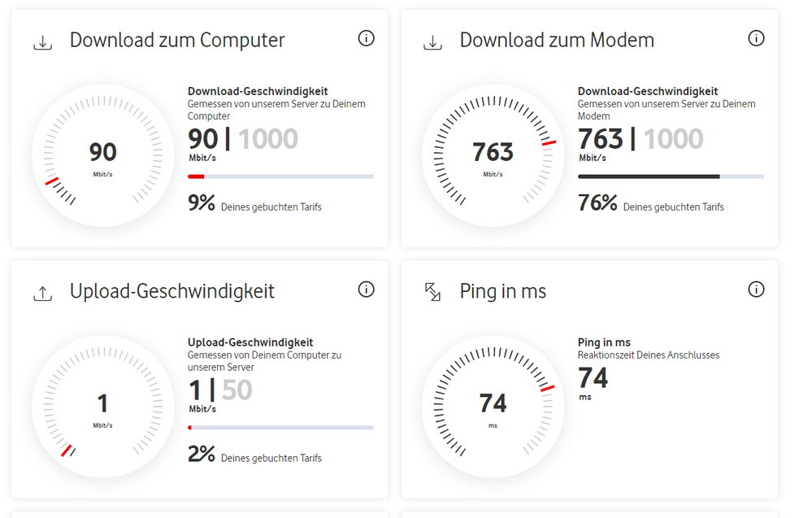The height and width of the screenshot is (518, 812).
Task: Open info for Upload-Geschwindigkeit
Action: 366,289
